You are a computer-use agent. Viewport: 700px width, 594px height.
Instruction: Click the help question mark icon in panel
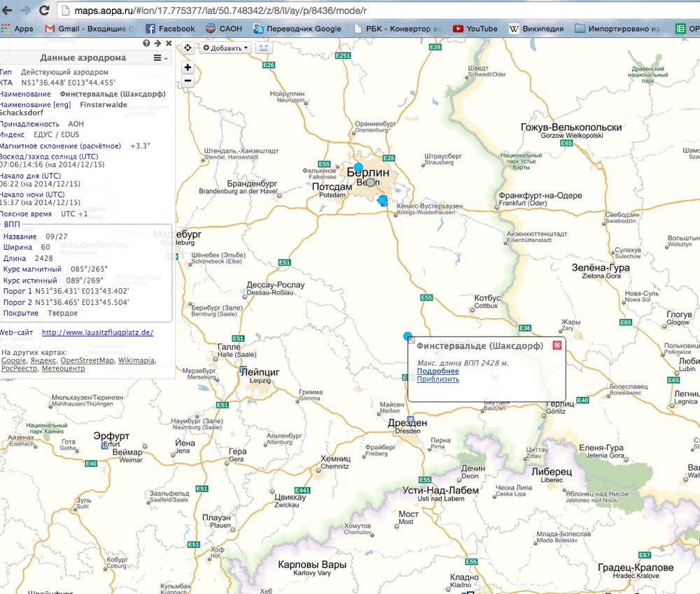(x=146, y=43)
